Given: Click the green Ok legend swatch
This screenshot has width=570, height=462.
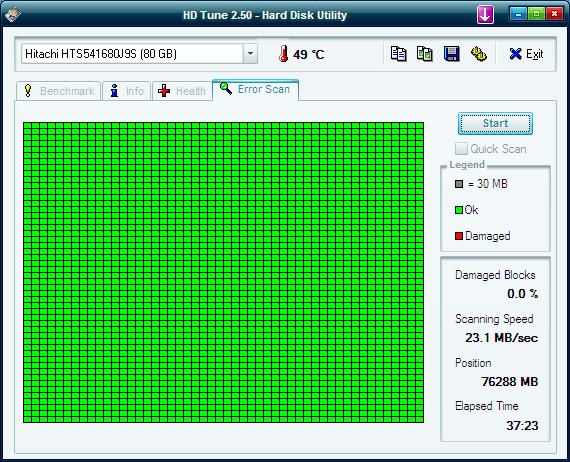Looking at the screenshot, I should (459, 210).
